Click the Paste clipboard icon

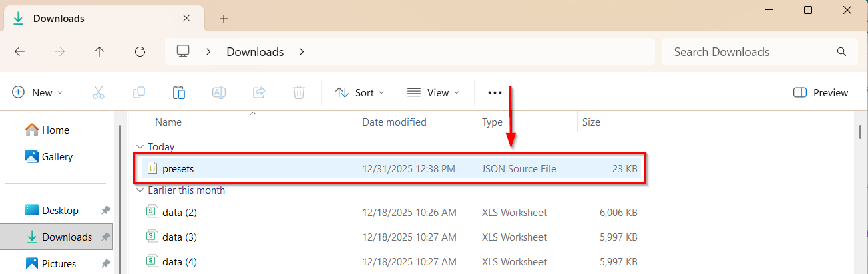(179, 92)
